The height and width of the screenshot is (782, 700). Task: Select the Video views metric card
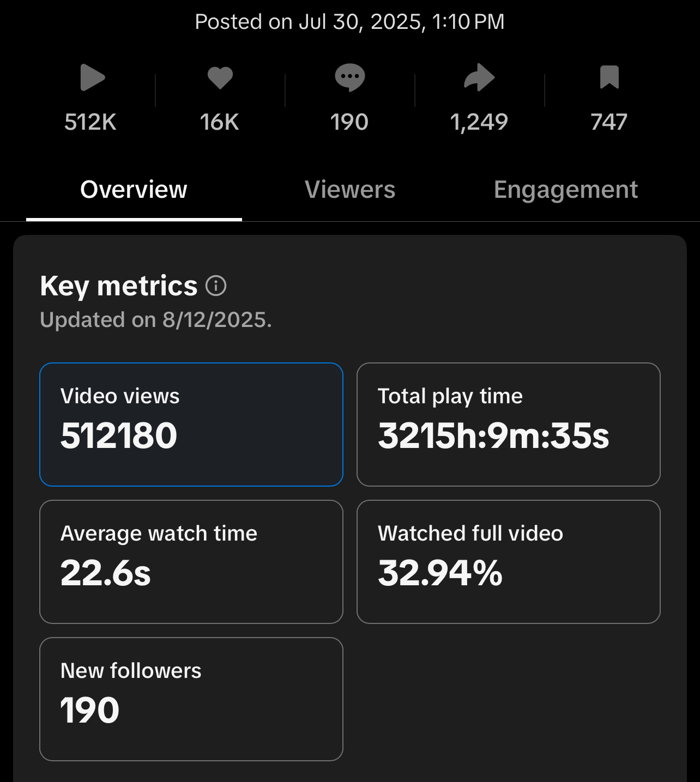191,424
